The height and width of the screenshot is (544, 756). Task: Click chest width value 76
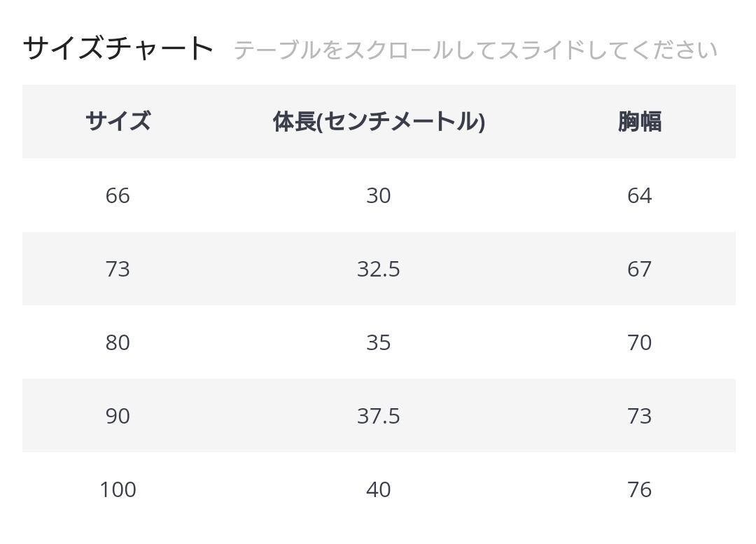[639, 490]
